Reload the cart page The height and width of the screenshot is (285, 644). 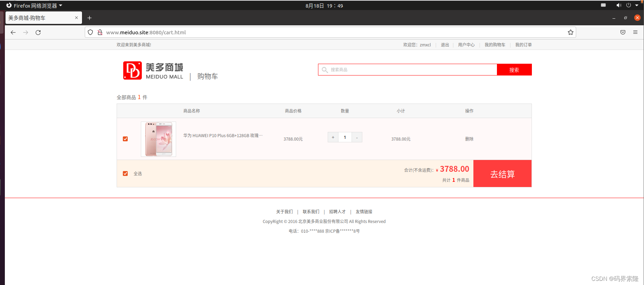(x=38, y=32)
